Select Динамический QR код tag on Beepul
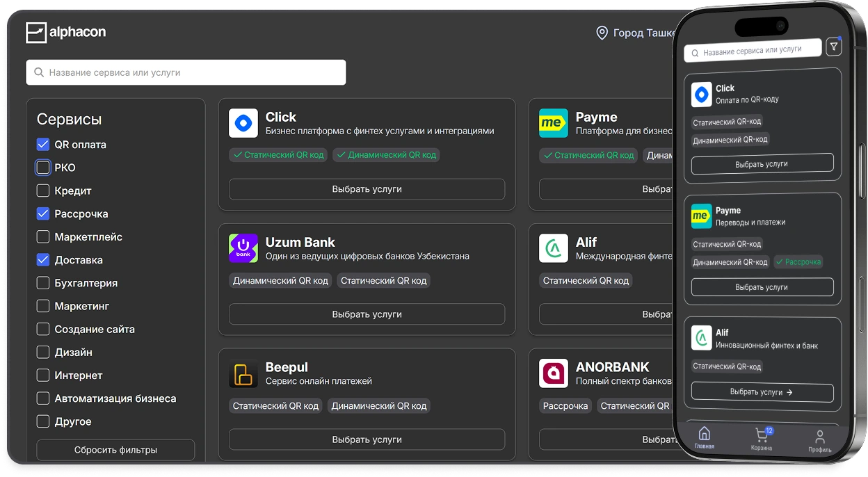The height and width of the screenshot is (477, 868). pos(378,405)
